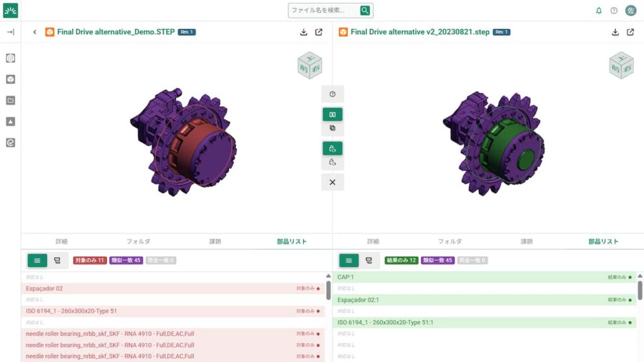The width and height of the screenshot is (644, 362).
Task: Select right list view button
Action: (348, 260)
